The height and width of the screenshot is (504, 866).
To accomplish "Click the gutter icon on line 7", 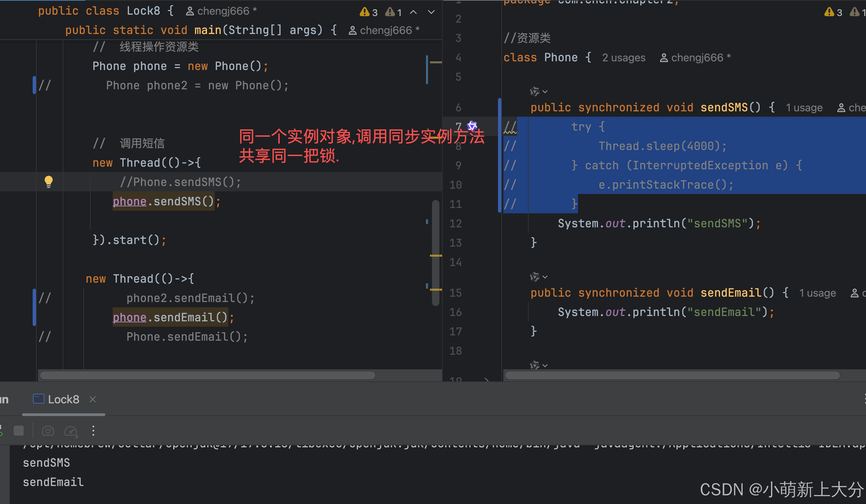I will click(x=472, y=126).
